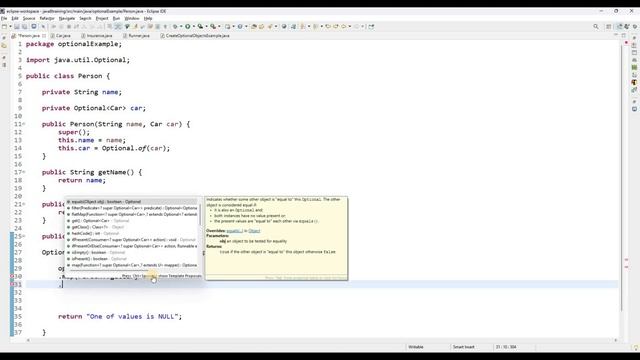Close the Person.java editor tab
Screen dimensions: 640x360
[44, 36]
